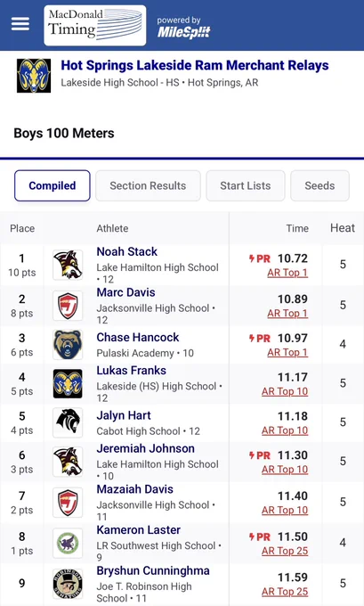Open the Seeds tab
364x606 pixels.
coord(320,185)
